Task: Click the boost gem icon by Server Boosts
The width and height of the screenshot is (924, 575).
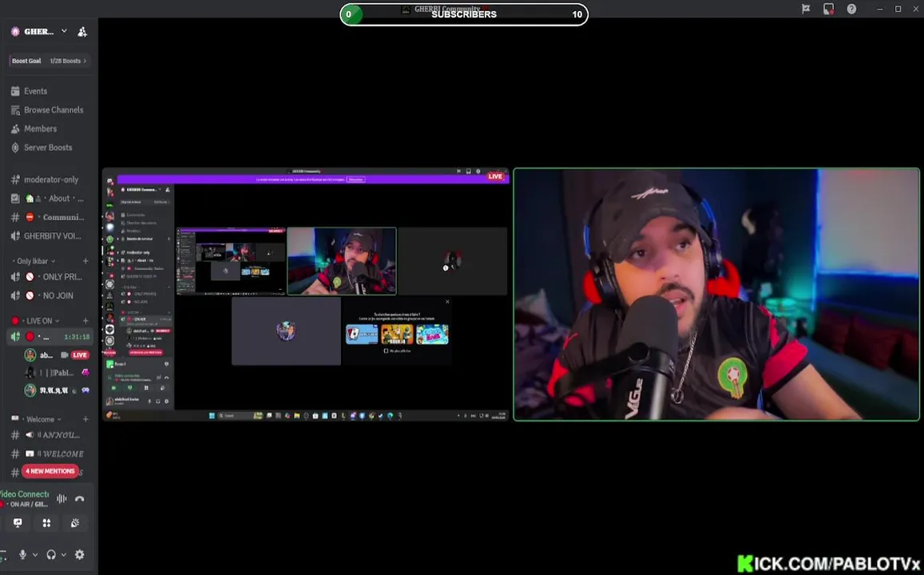Action: 15,148
